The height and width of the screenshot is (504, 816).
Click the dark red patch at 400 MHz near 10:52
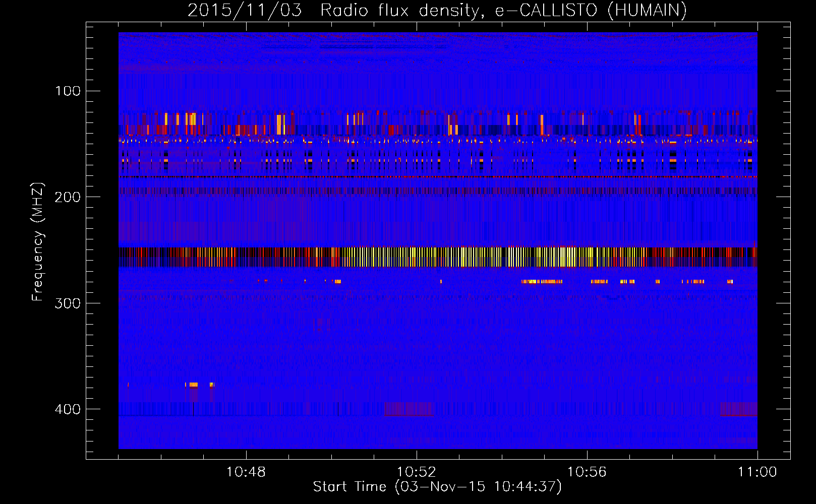tap(409, 409)
